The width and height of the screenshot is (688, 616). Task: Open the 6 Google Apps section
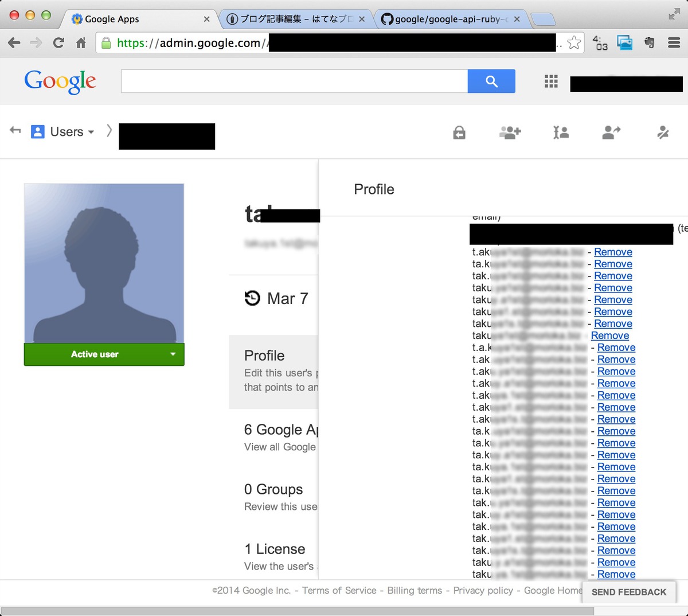281,438
